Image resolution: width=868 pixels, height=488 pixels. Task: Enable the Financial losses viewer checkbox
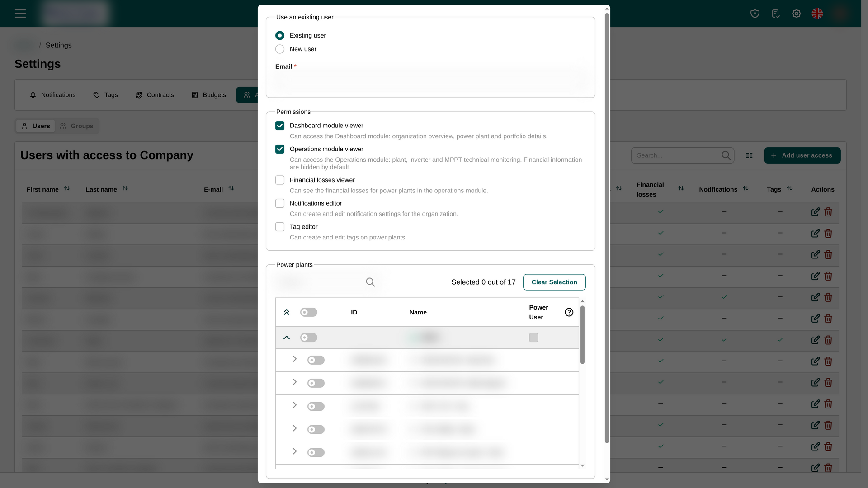click(x=280, y=180)
